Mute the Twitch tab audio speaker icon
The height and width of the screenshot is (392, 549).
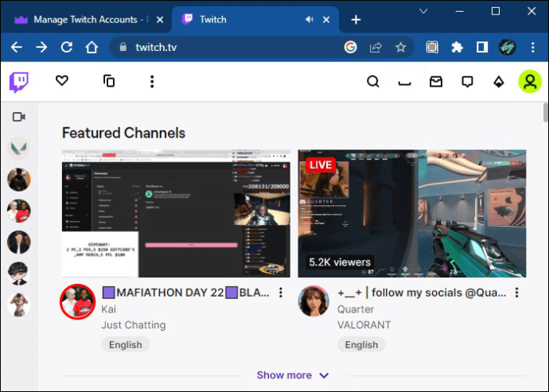[x=310, y=19]
